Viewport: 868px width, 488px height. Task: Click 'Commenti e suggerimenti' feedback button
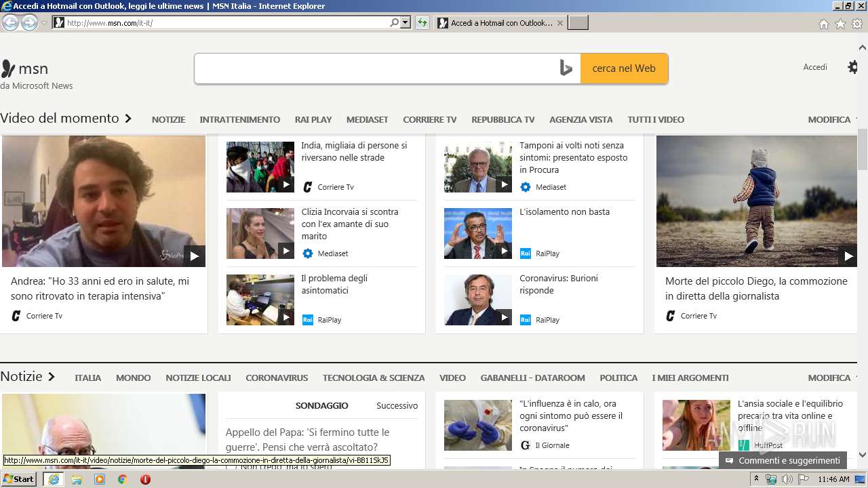(783, 461)
